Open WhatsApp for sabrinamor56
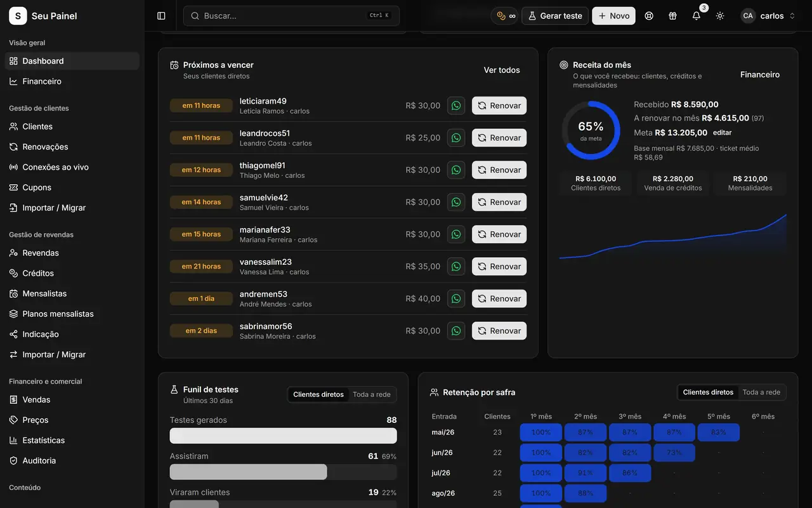812x508 pixels. 456,331
